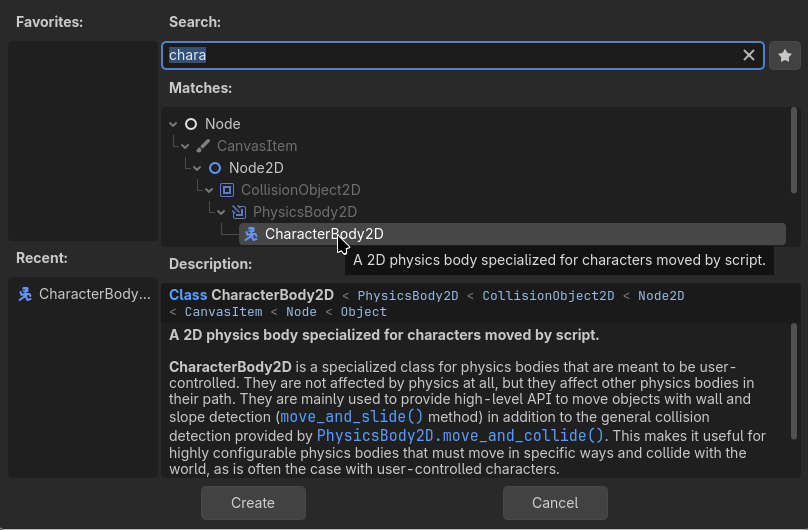This screenshot has width=808, height=530.
Task: Click the PhysicsBody2D icon
Action: point(239,212)
